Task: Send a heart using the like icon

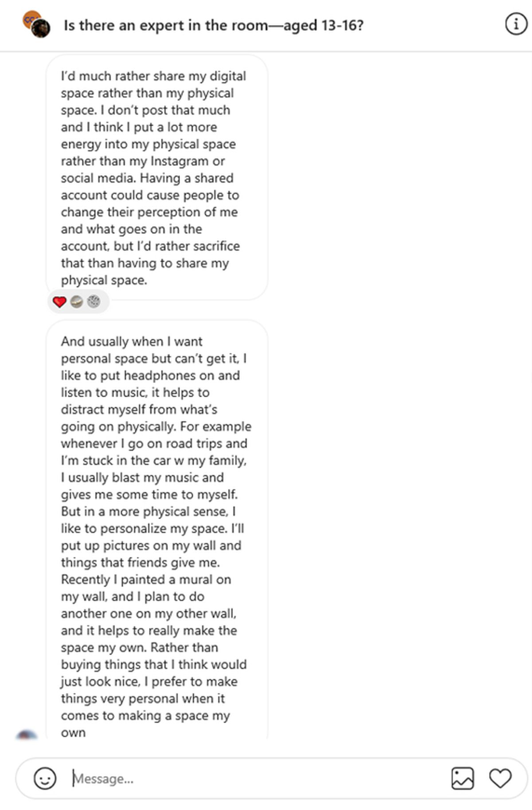Action: click(500, 778)
